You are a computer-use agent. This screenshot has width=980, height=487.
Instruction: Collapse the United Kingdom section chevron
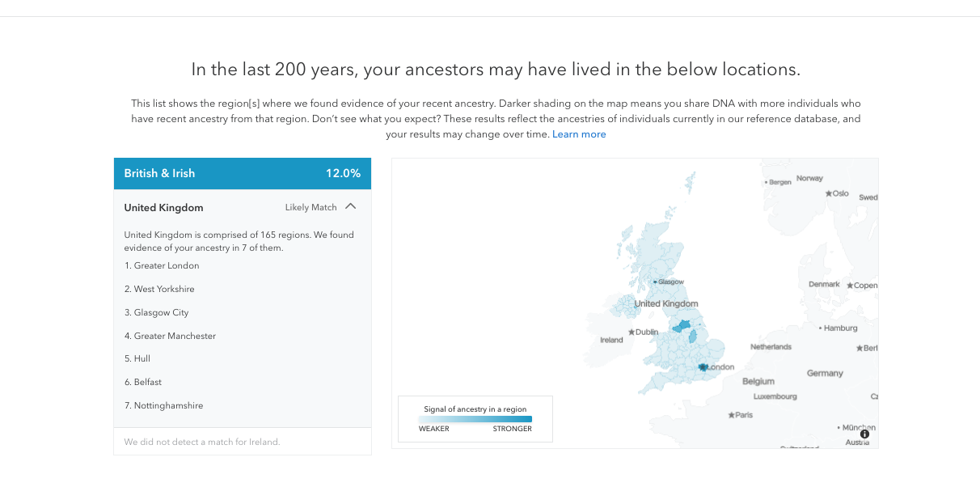coord(350,206)
